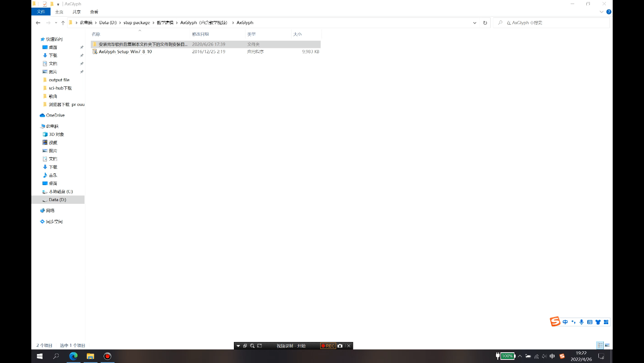Open the 文件 ribbon tab
644x363 pixels.
pos(41,12)
